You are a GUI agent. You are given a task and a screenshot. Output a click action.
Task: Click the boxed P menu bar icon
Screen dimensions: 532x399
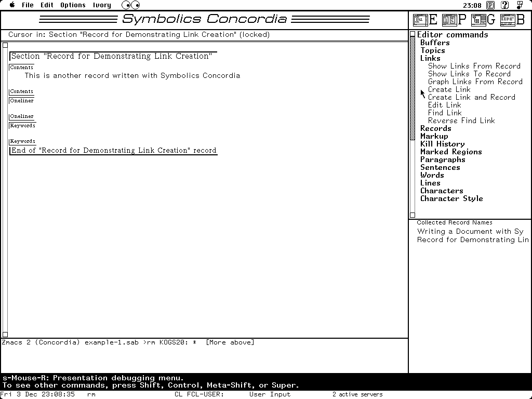click(x=490, y=5)
